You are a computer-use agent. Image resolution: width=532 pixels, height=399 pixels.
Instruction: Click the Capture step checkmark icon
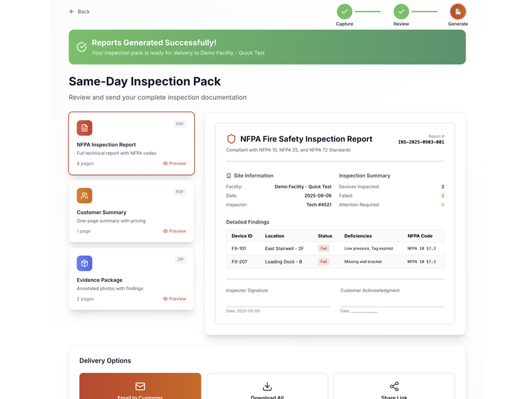[344, 11]
